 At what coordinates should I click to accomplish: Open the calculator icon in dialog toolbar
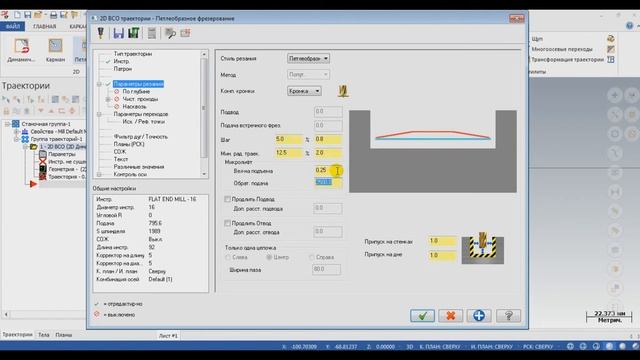click(x=152, y=33)
